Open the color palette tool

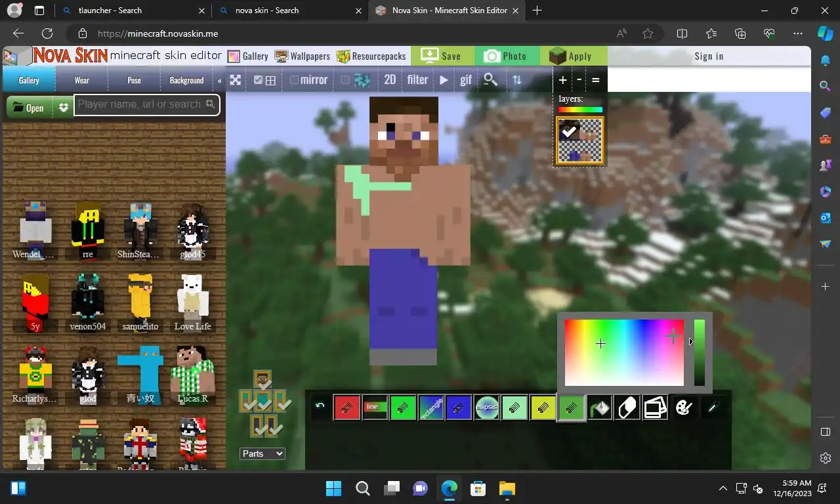pyautogui.click(x=683, y=408)
